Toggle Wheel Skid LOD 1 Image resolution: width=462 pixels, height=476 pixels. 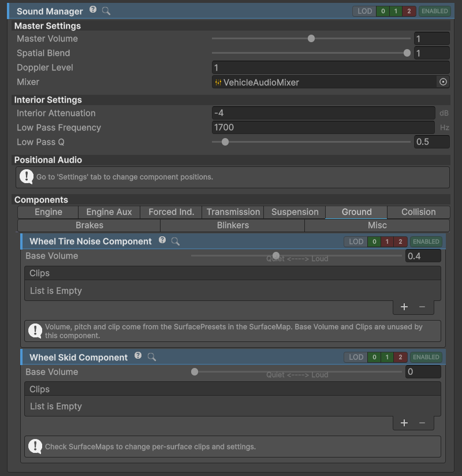pos(387,358)
